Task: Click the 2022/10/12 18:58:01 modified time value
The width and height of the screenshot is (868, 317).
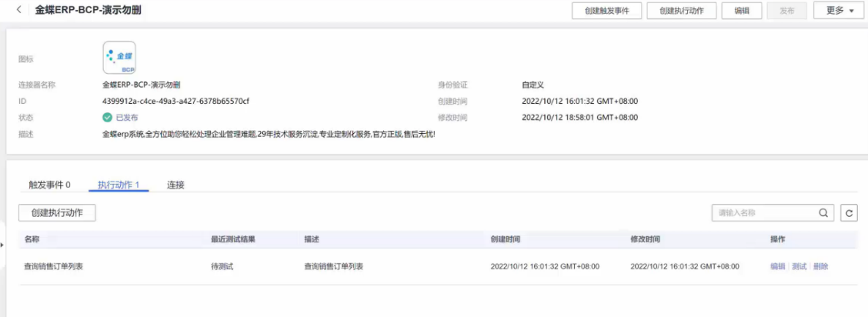Action: click(580, 117)
